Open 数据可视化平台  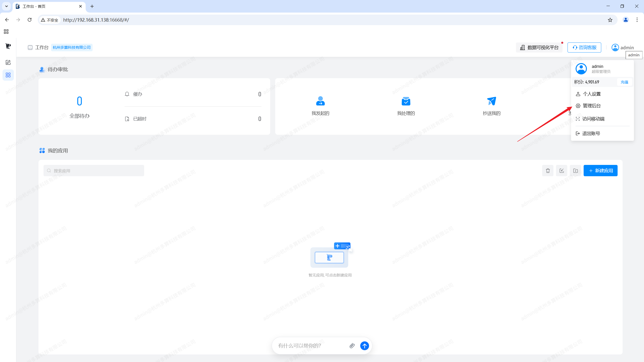(x=539, y=48)
